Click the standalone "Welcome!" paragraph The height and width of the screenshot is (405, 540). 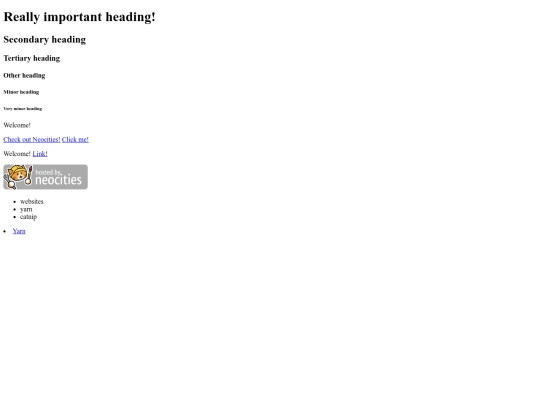(17, 125)
